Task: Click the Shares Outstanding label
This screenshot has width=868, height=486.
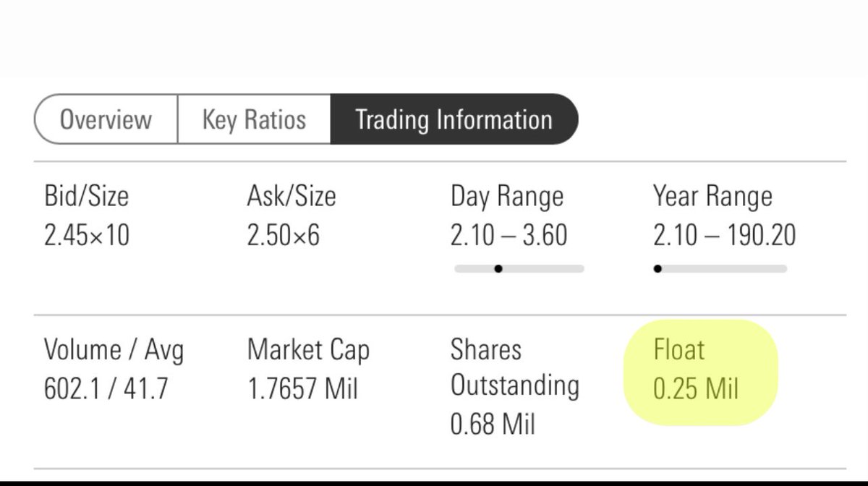Action: click(x=514, y=367)
